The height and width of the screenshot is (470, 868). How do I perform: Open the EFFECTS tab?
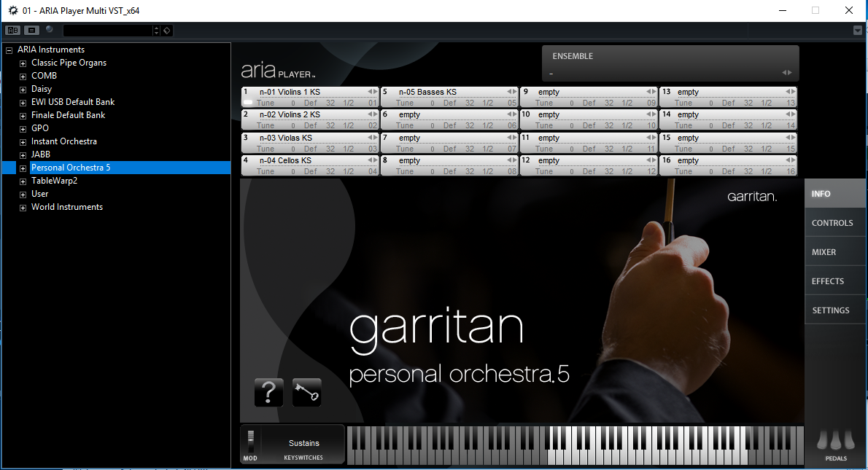coord(827,281)
